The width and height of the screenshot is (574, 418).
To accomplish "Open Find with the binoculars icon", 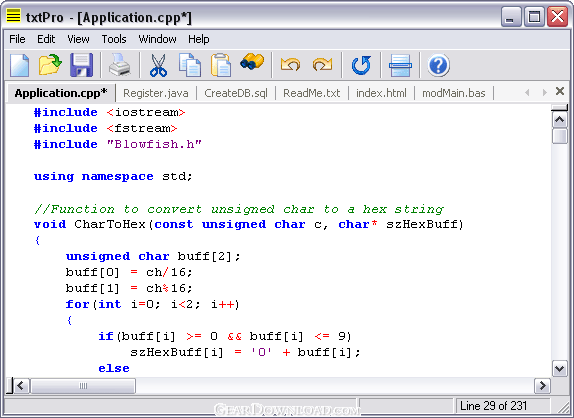I will 252,62.
